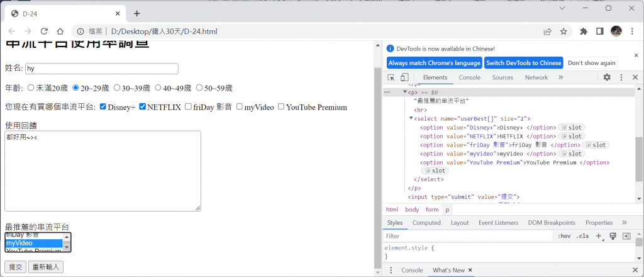The width and height of the screenshot is (644, 277).
Task: Open the profile avatar menu
Action: (616, 31)
